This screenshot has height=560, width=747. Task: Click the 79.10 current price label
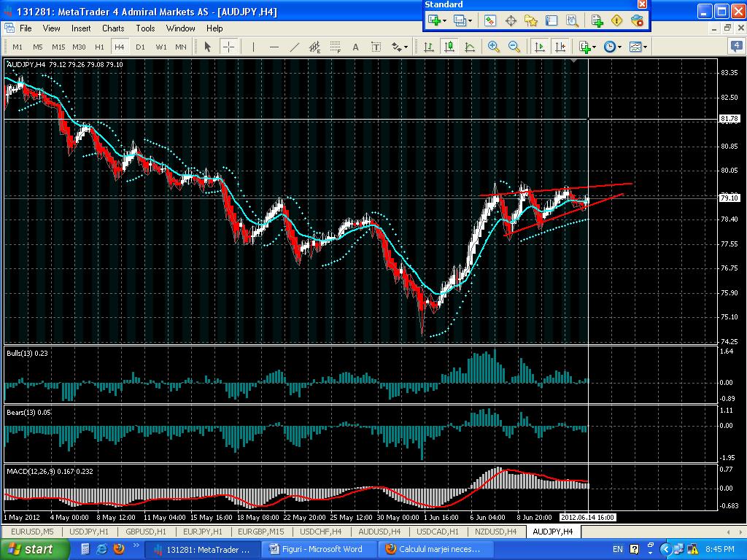729,198
